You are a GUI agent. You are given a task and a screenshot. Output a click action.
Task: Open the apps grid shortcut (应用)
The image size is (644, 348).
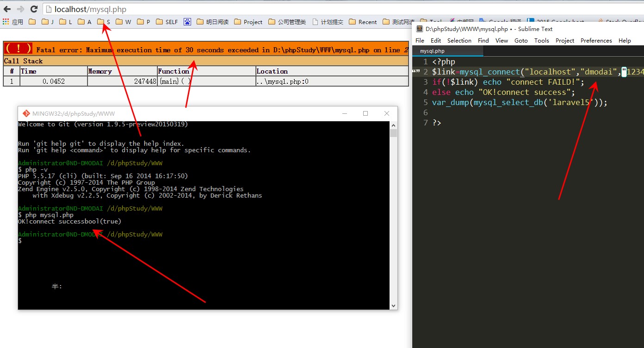point(13,22)
